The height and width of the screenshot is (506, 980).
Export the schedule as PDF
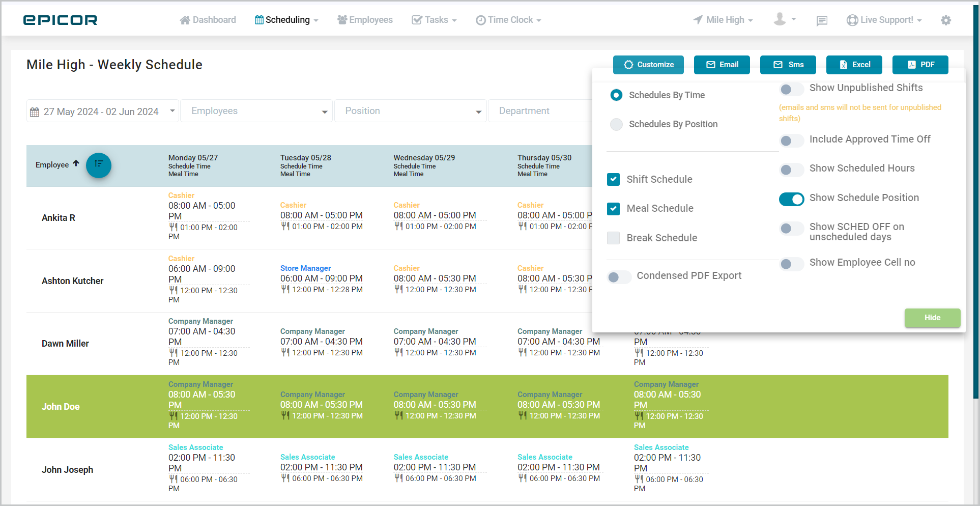coord(920,65)
